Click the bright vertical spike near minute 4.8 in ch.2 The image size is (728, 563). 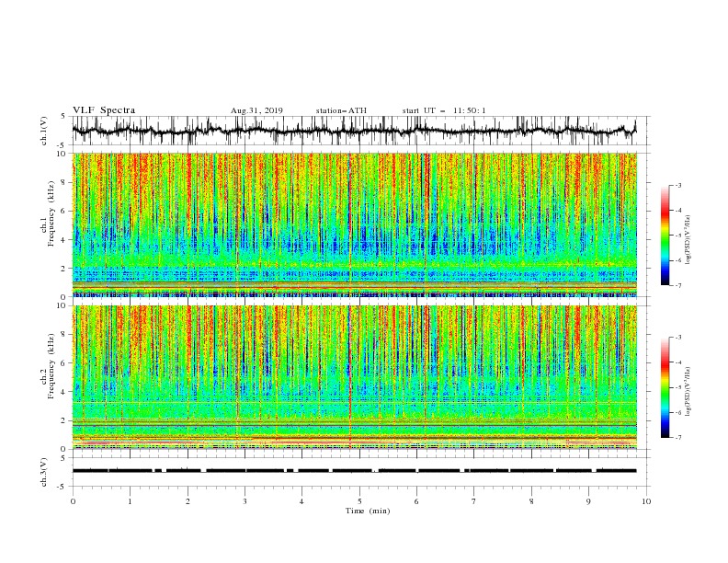[x=349, y=376]
